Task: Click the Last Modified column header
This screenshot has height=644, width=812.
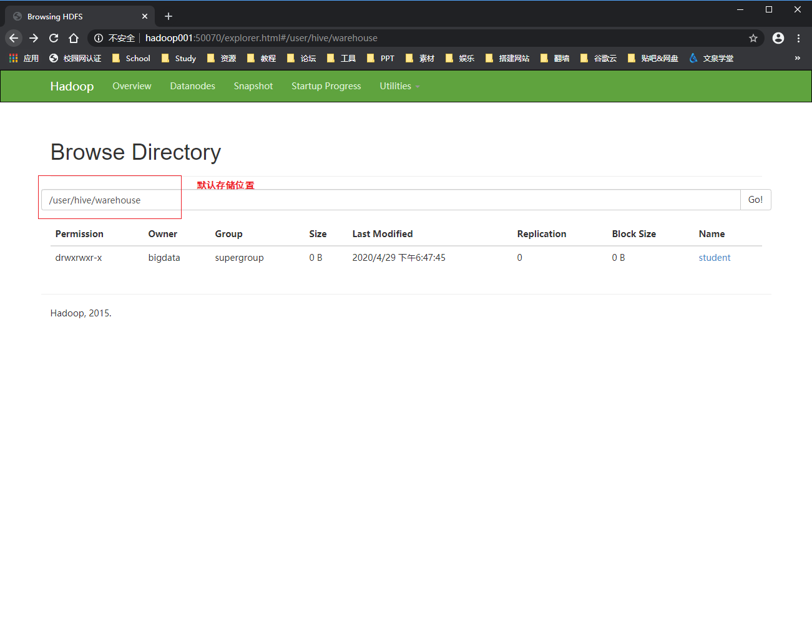Action: 383,234
